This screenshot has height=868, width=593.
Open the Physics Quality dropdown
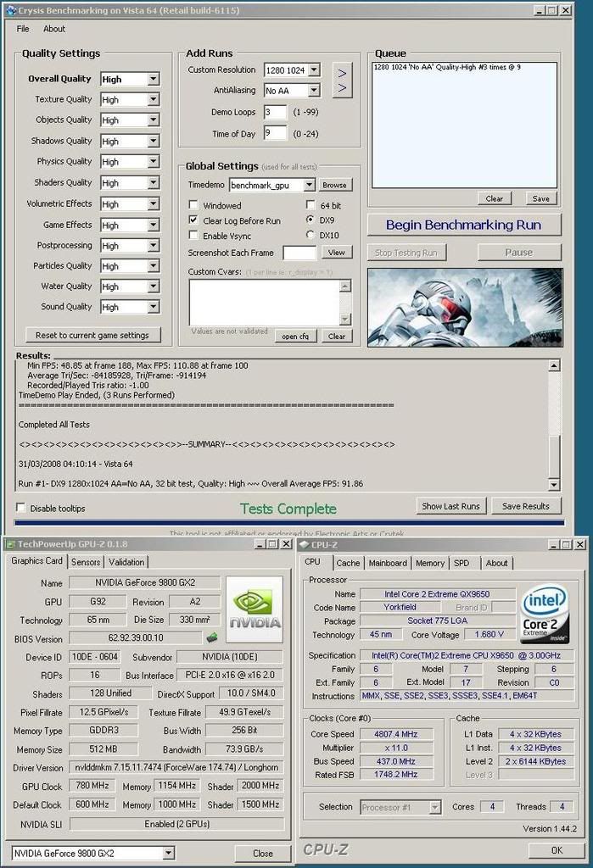point(154,162)
